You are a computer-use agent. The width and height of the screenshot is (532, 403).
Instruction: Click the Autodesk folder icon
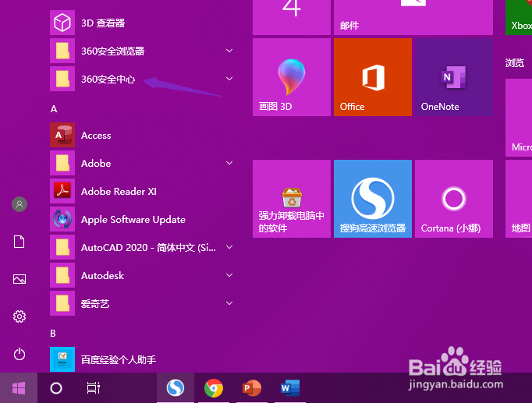click(62, 275)
